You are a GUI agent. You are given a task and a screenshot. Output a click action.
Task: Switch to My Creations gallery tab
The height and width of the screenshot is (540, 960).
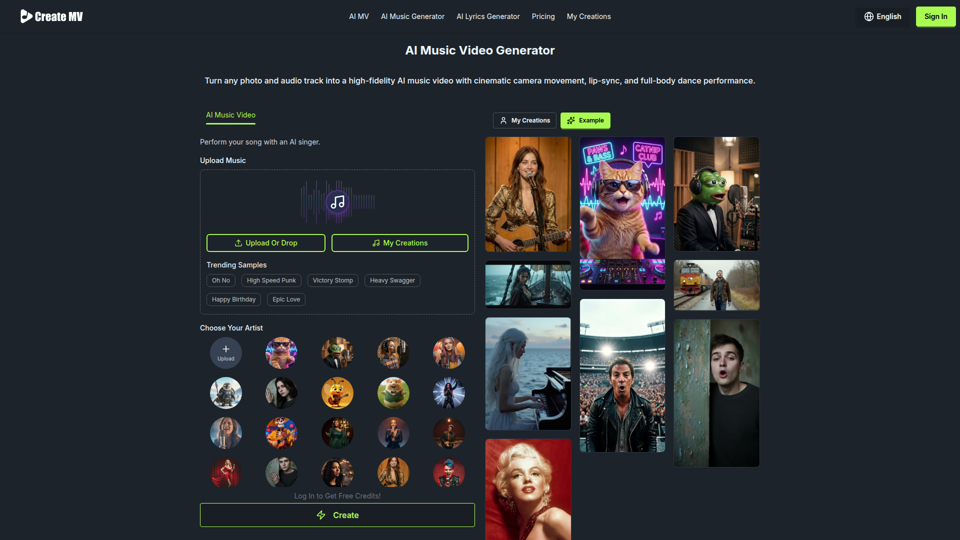coord(525,121)
